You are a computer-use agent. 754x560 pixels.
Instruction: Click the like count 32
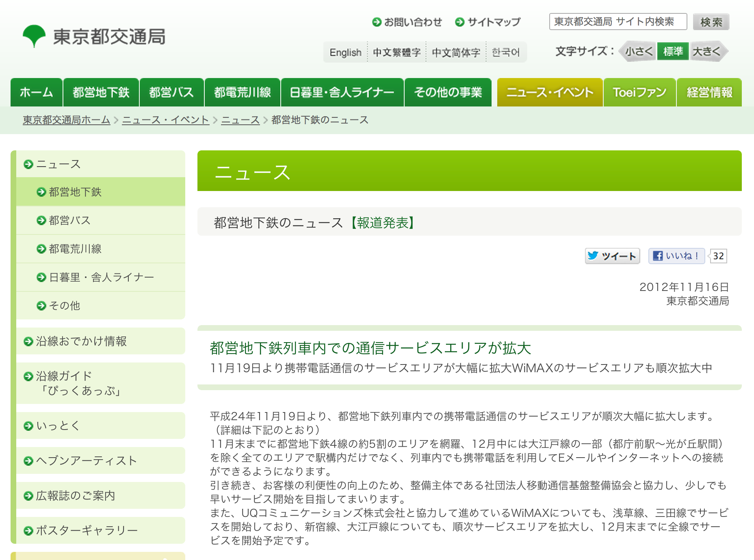(x=718, y=256)
